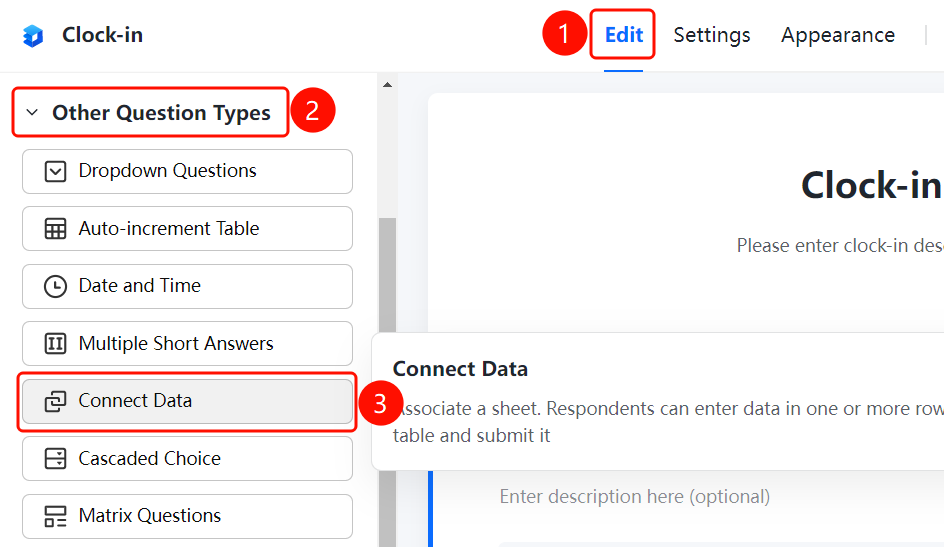The width and height of the screenshot is (944, 547).
Task: Click the Cascaded Choice icon
Action: click(55, 459)
